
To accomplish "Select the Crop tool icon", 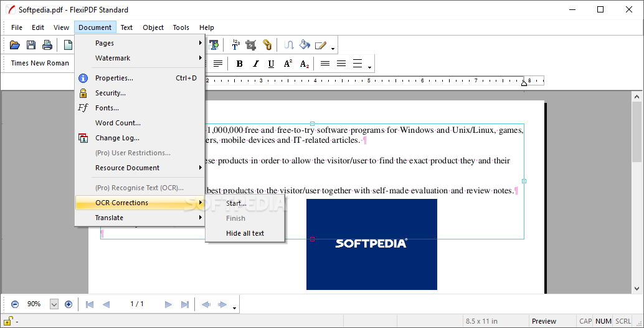I will coord(251,45).
